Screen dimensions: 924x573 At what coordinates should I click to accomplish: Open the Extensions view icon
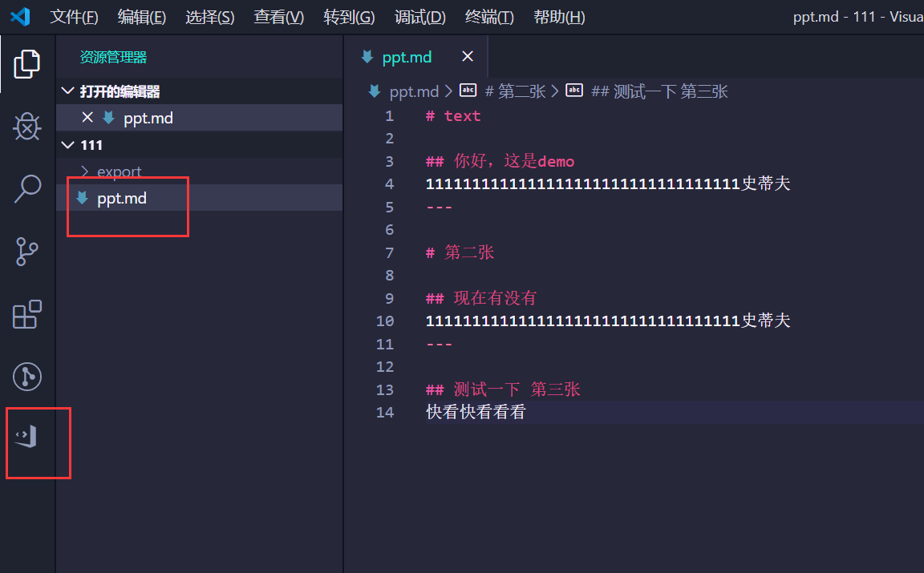coord(26,314)
